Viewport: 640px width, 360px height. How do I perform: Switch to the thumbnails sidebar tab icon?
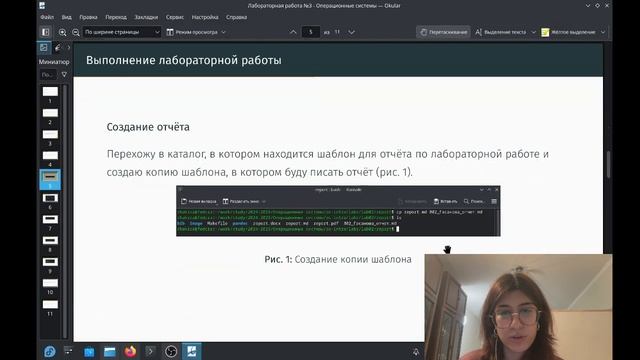tap(44, 48)
